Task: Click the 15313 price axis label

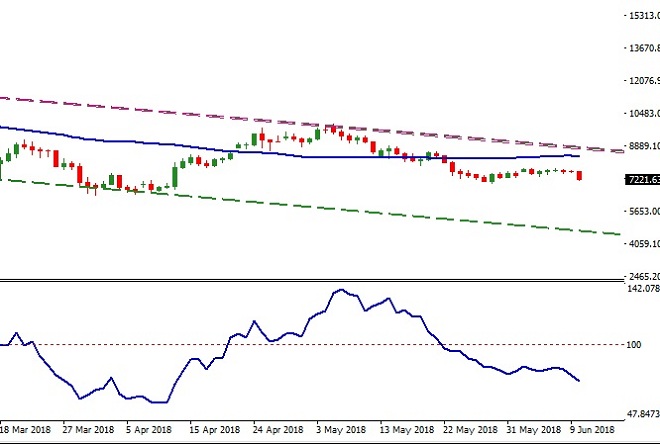Action: 644,16
